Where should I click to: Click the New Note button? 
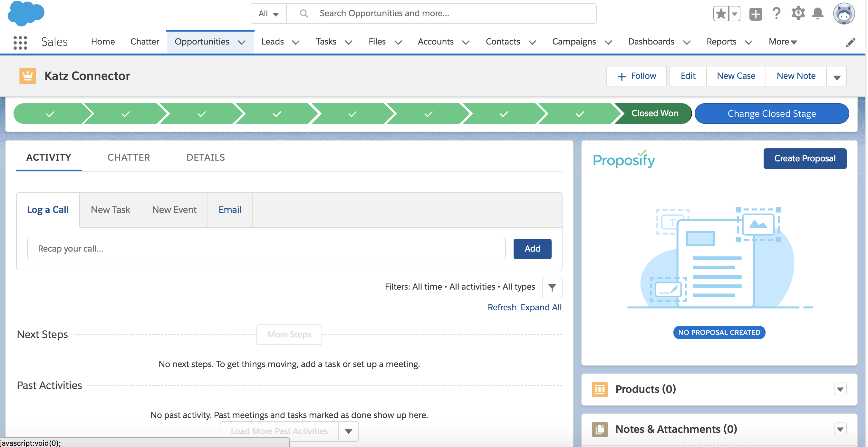tap(796, 76)
